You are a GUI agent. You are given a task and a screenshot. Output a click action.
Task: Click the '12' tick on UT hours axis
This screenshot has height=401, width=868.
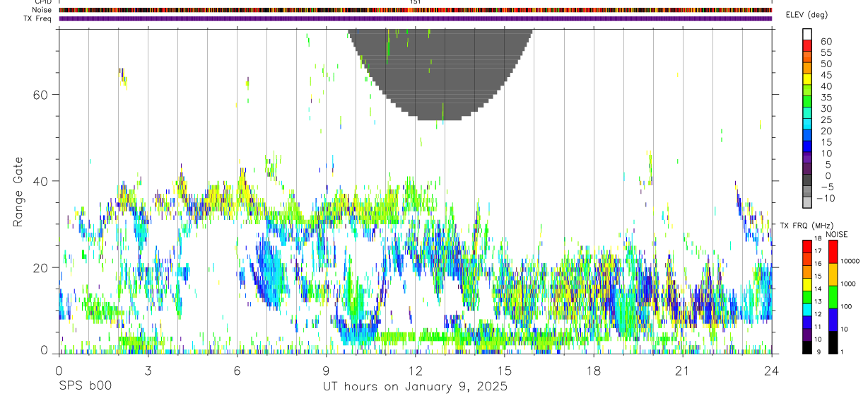[415, 371]
